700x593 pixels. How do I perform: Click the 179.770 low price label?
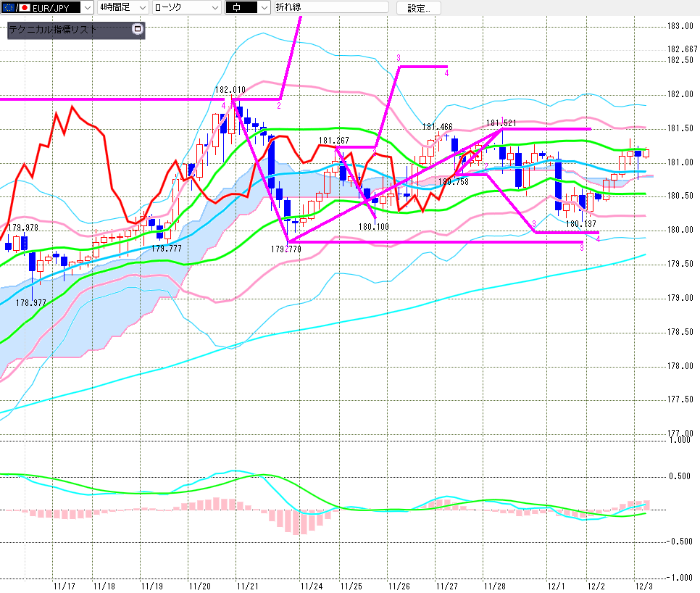(288, 249)
